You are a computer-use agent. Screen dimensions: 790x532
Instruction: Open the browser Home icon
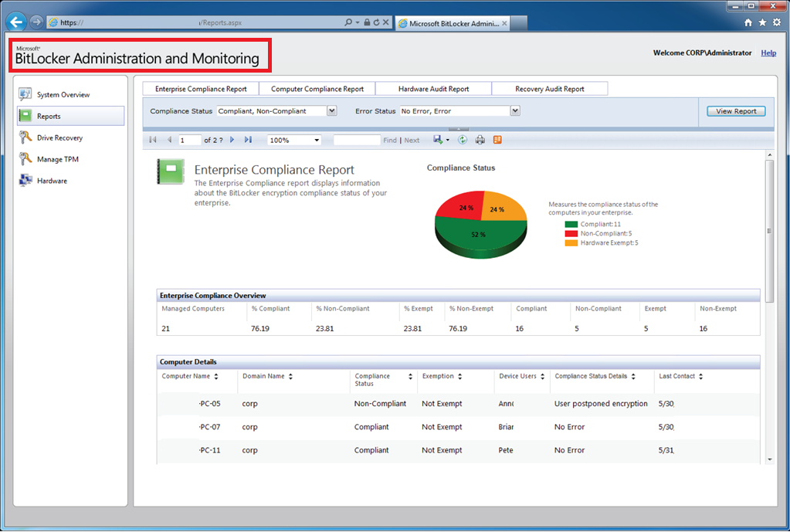(748, 22)
